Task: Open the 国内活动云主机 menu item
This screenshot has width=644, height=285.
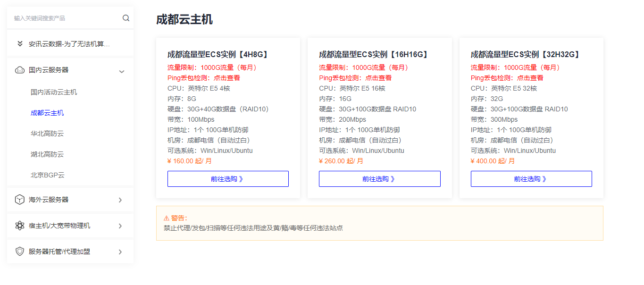Action: (54, 92)
